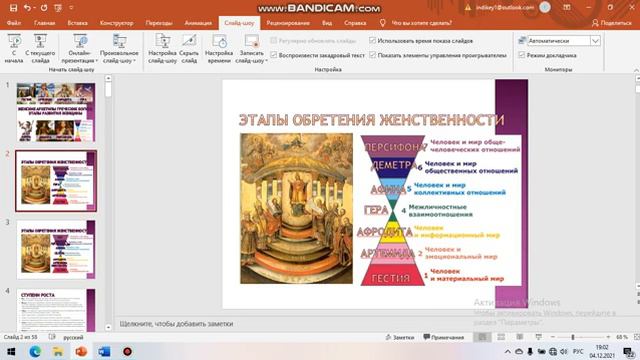Viewport: 640px width, 360px height.
Task: Switch to the 'Анимация' tab
Action: (x=198, y=23)
